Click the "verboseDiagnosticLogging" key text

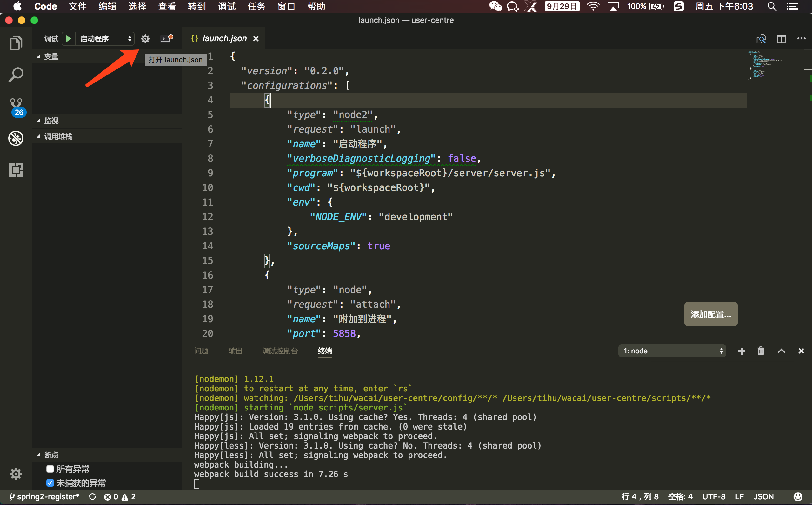point(361,158)
